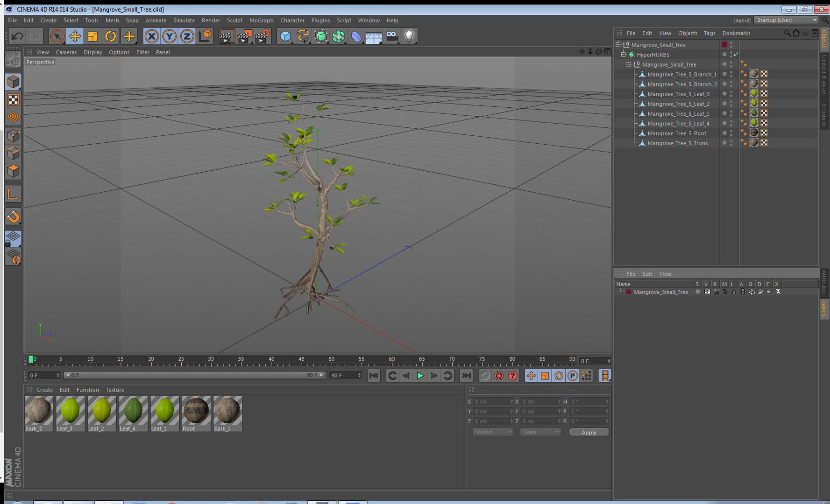
Task: Select the Polygons mode icon
Action: coord(13,171)
